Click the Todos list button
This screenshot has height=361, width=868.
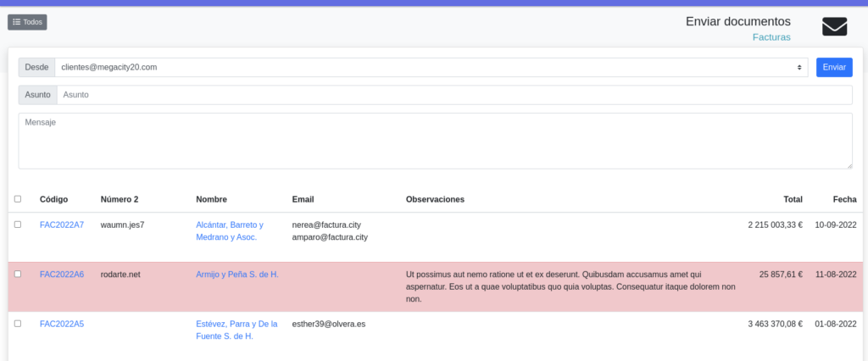click(27, 22)
